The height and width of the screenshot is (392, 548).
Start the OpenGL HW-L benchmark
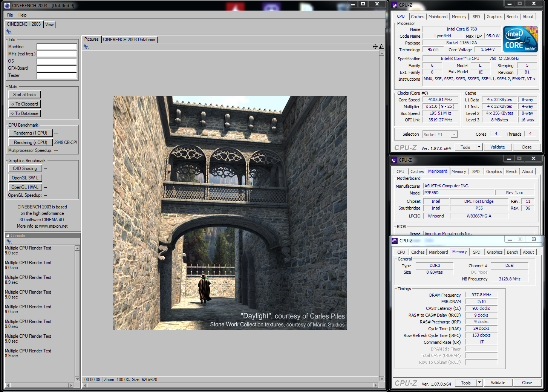[25, 187]
